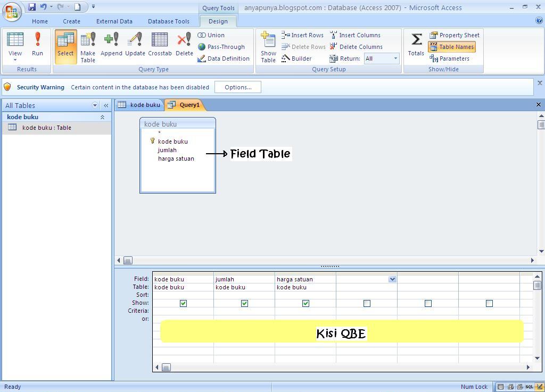This screenshot has width=545, height=392.
Task: Open the Data Definition query option
Action: click(x=224, y=59)
